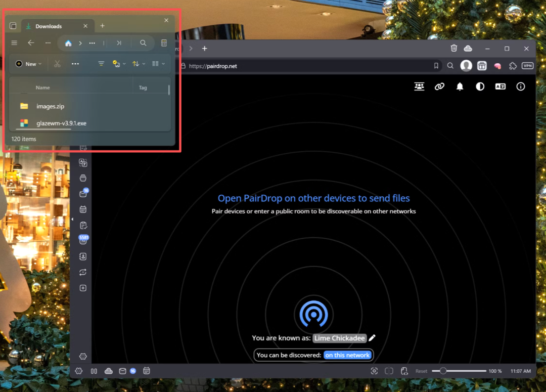Click the 'on this network' badge

(347, 355)
